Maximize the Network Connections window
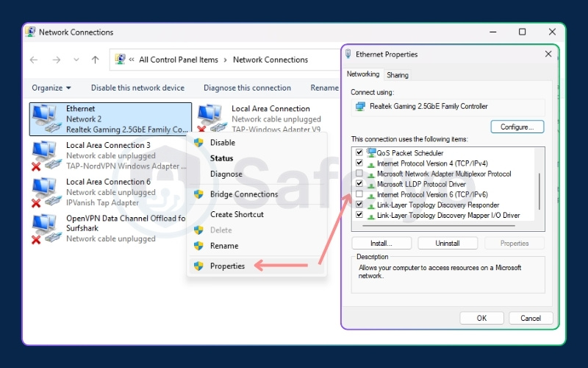 click(522, 32)
